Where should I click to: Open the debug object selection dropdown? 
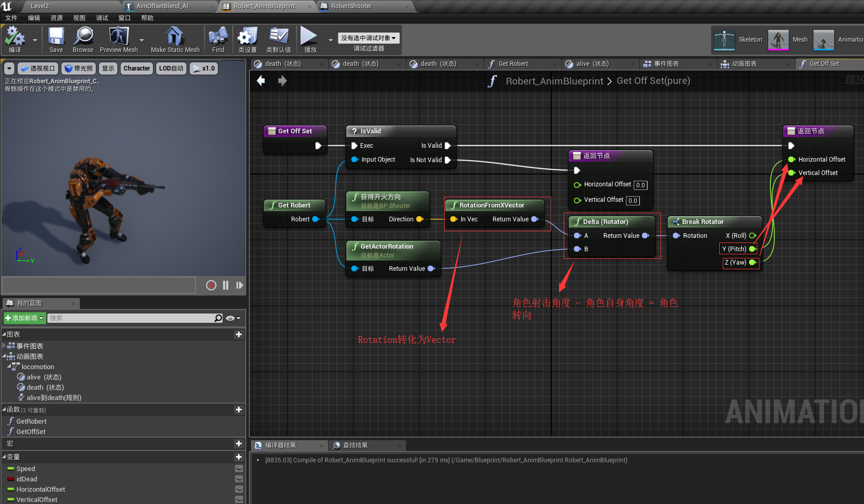point(369,38)
